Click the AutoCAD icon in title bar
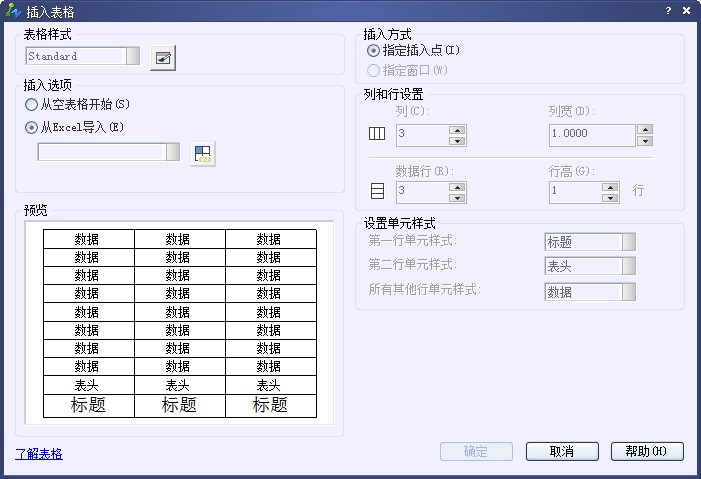Viewport: 701px width, 479px height. (x=12, y=10)
